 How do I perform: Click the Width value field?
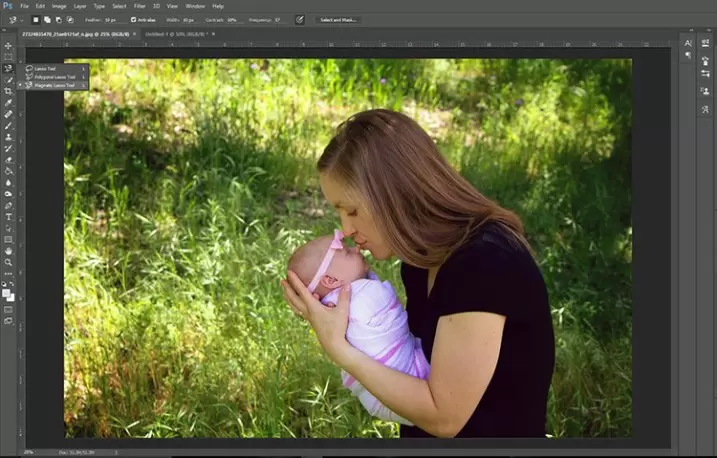(190, 20)
